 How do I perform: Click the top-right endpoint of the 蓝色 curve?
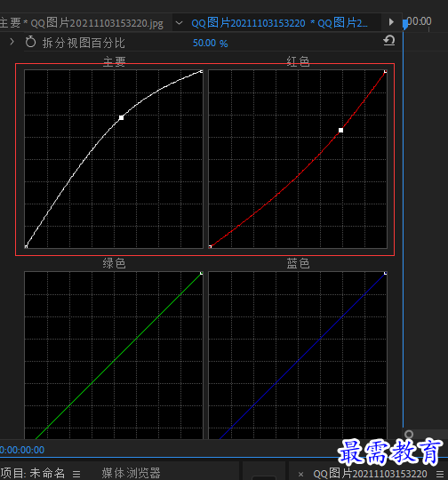[x=385, y=273]
